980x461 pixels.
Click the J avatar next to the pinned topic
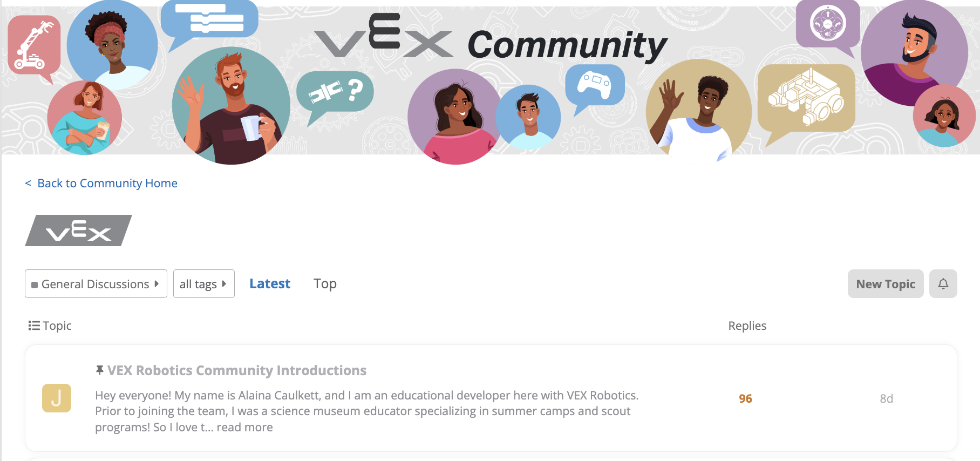(56, 398)
